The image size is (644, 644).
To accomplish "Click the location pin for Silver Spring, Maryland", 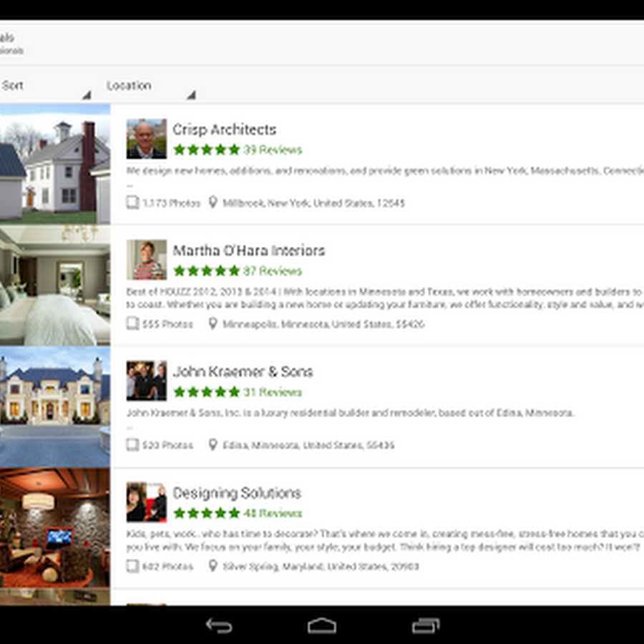I will (213, 565).
